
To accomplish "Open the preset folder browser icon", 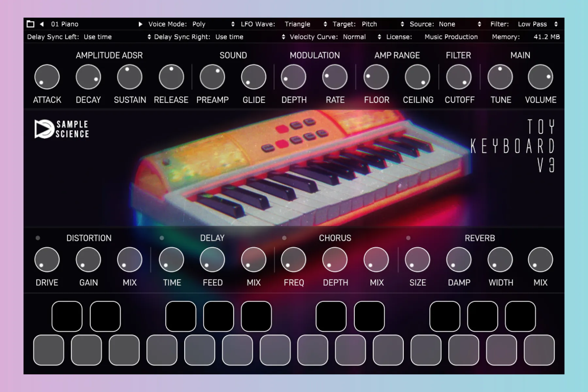I will 30,24.
